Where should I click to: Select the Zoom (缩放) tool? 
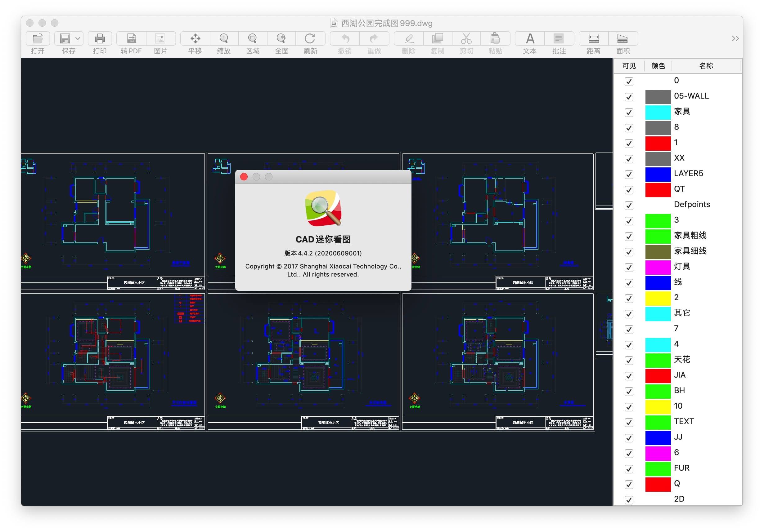(224, 39)
